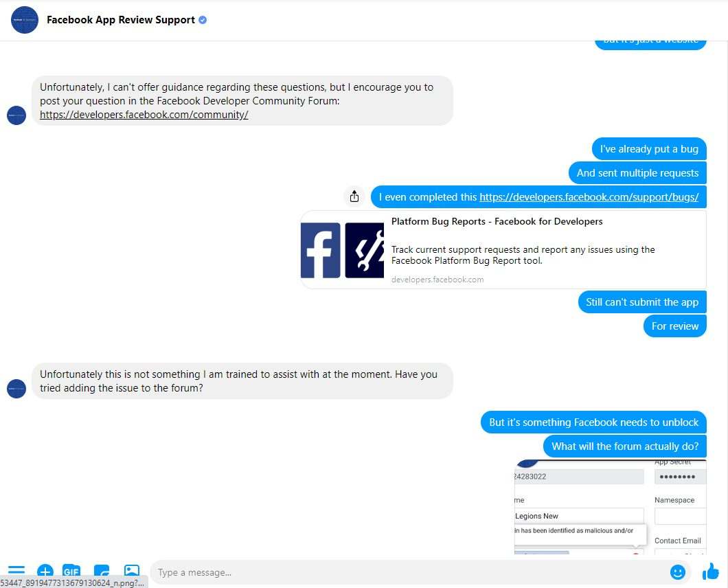Image resolution: width=728 pixels, height=588 pixels.
Task: Click the 'I've already put a bug' message bubble
Action: pyautogui.click(x=648, y=149)
